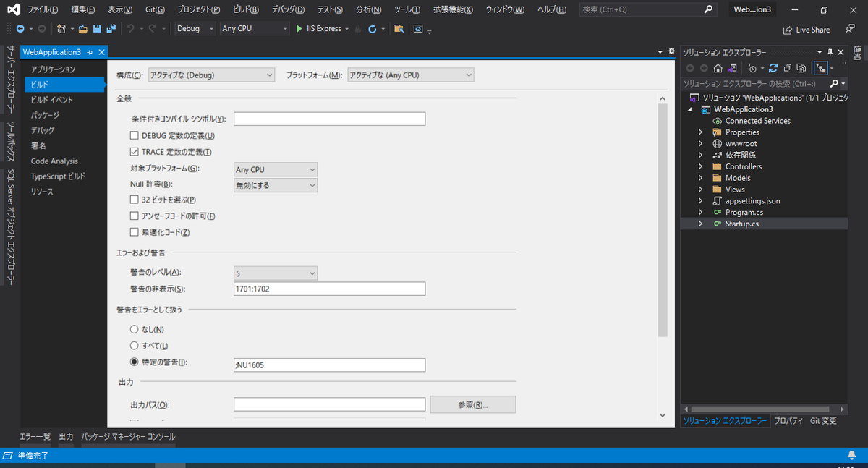Viewport: 868px width, 468px height.
Task: Open the プラットフォーム platform dropdown
Action: pos(411,75)
